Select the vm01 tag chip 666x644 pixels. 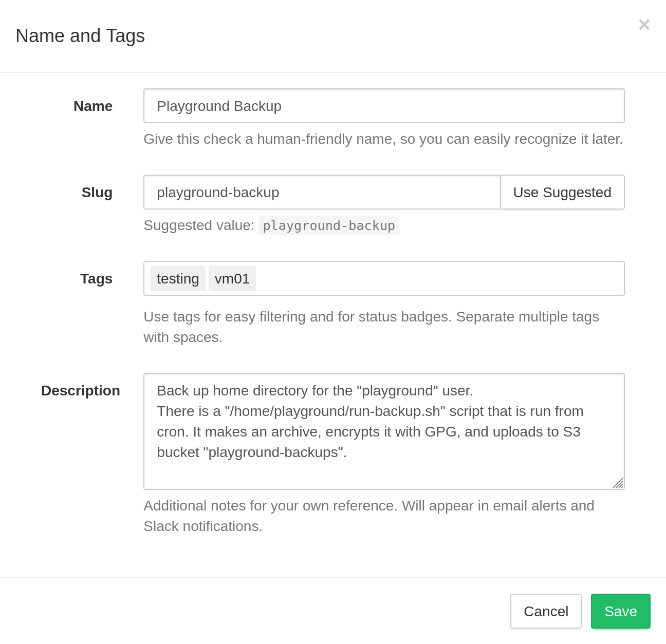[232, 278]
